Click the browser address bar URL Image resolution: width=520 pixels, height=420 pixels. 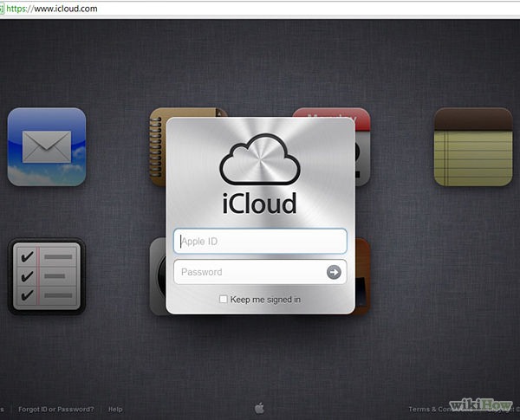coord(52,9)
